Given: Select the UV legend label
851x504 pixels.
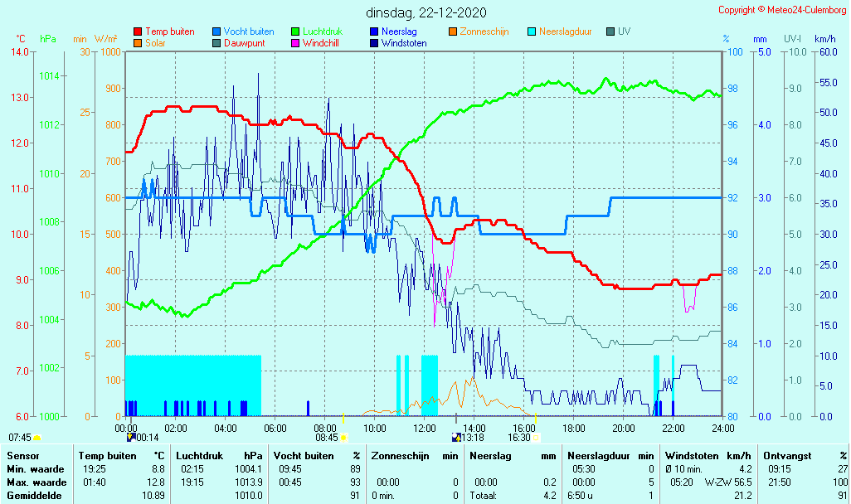Looking at the screenshot, I should click(625, 31).
